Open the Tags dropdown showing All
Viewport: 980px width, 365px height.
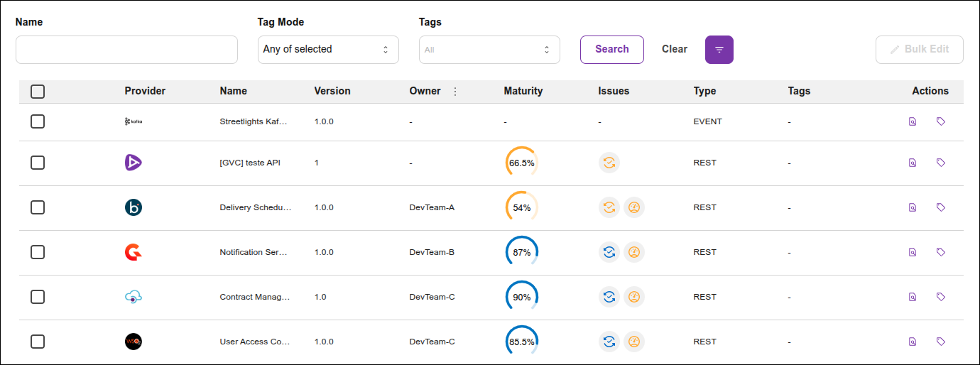[489, 50]
